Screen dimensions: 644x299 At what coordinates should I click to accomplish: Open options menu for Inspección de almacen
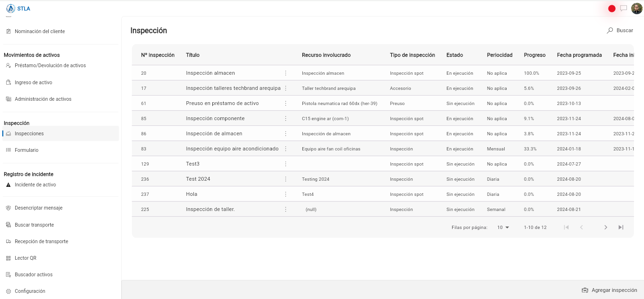285,133
